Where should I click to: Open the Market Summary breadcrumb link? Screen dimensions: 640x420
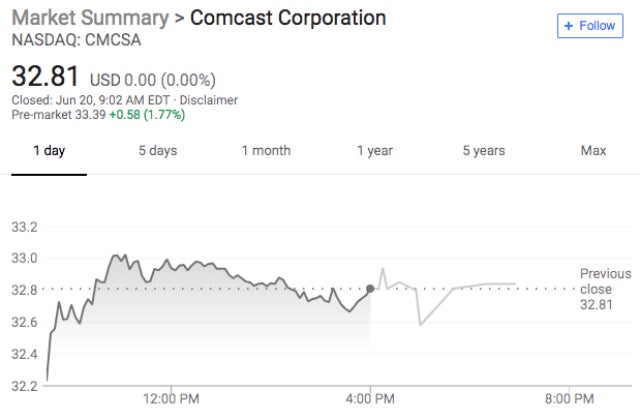(87, 18)
